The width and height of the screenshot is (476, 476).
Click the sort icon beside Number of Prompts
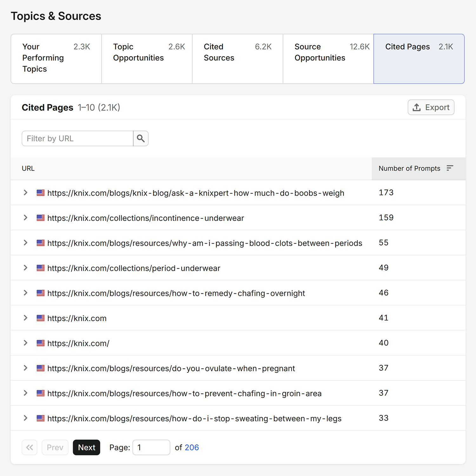point(450,168)
